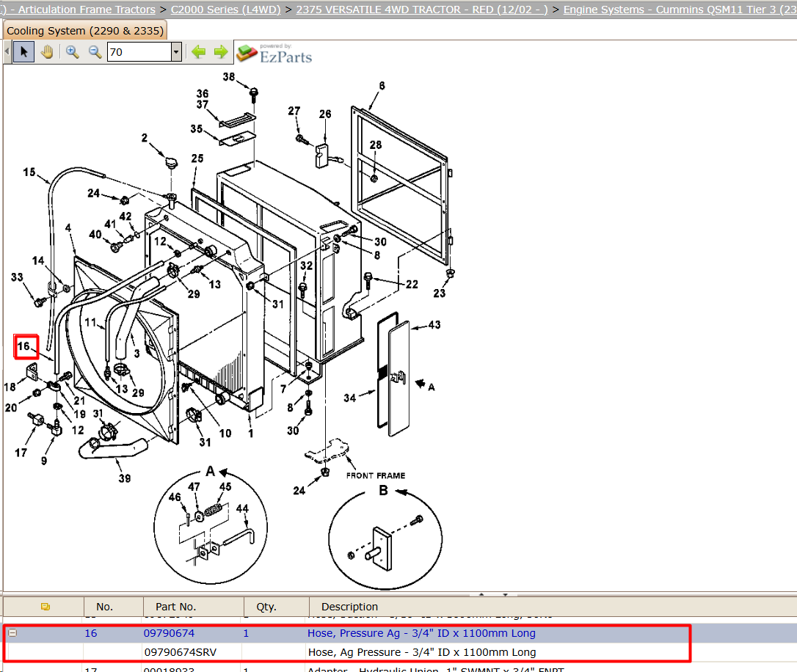Click callout 6 on the diagram
Image resolution: width=797 pixels, height=672 pixels.
[x=382, y=86]
